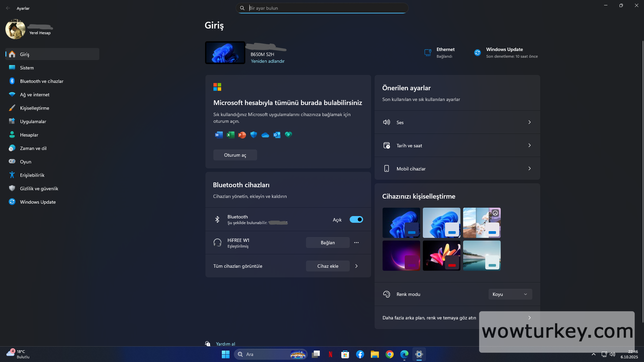Open the Renk modu dropdown
Screen dimensions: 644x362
(510, 294)
